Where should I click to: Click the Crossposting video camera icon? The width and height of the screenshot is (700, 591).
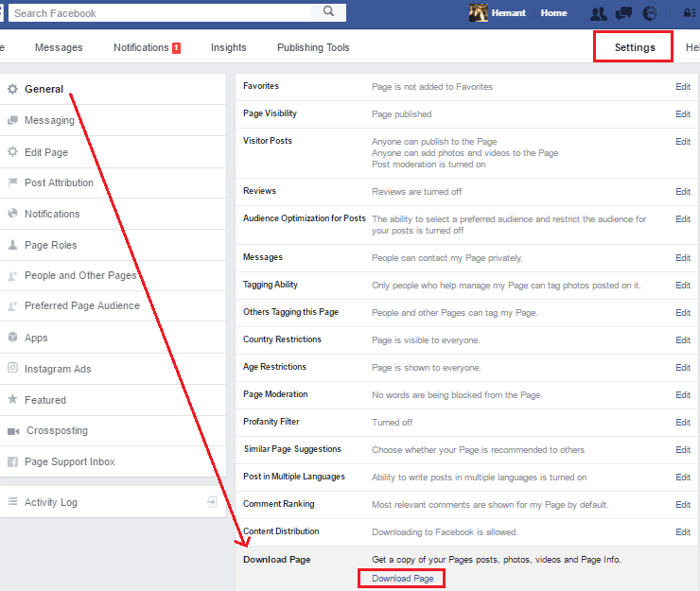[13, 431]
